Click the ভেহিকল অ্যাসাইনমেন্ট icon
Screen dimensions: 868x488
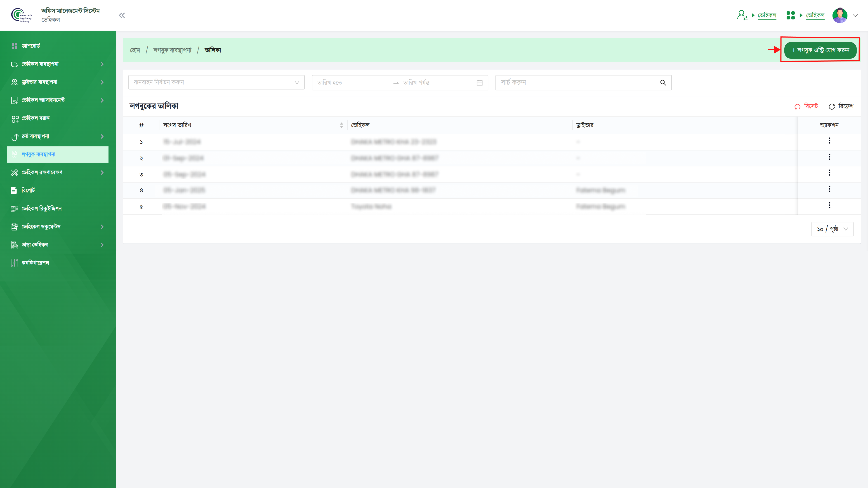(x=14, y=100)
